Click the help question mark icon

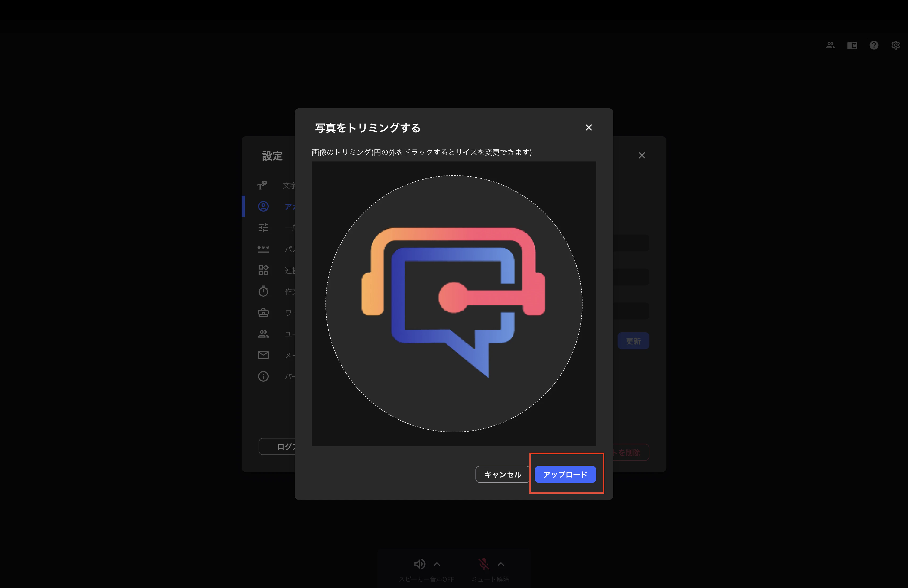point(874,45)
